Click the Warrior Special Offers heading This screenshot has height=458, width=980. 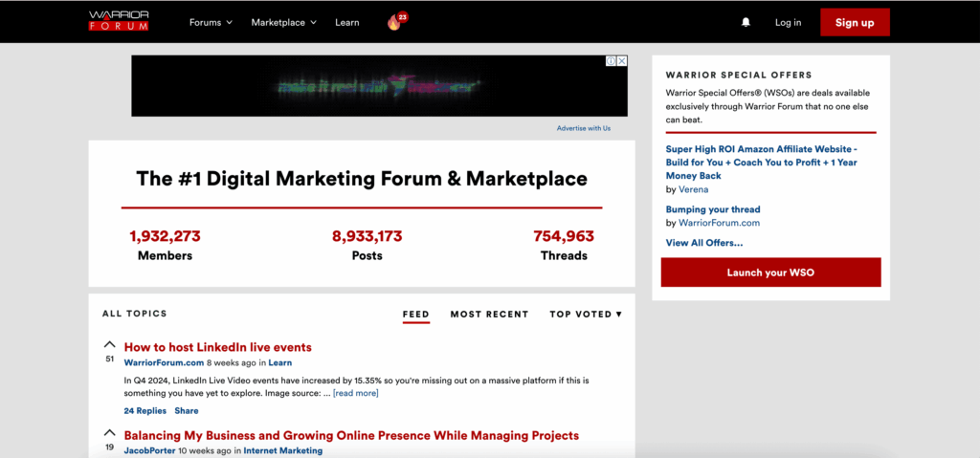pos(739,75)
